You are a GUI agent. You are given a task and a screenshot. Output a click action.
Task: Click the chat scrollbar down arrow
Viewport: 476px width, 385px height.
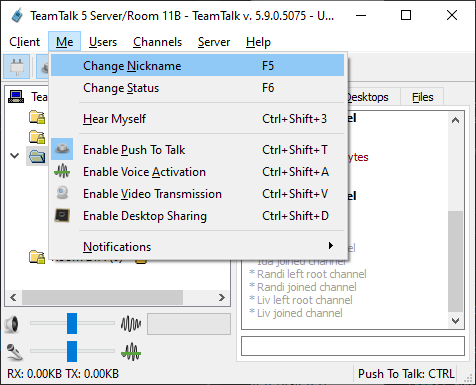(455, 321)
